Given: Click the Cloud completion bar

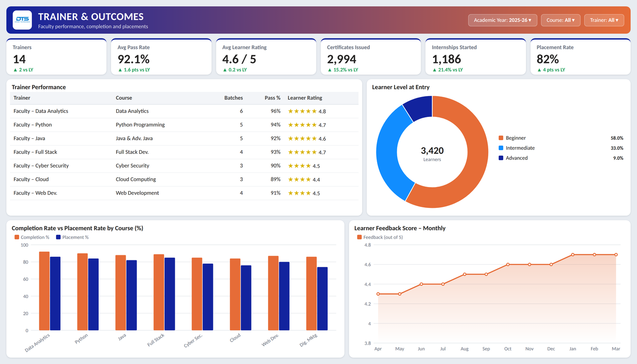Looking at the screenshot, I should [x=235, y=294].
